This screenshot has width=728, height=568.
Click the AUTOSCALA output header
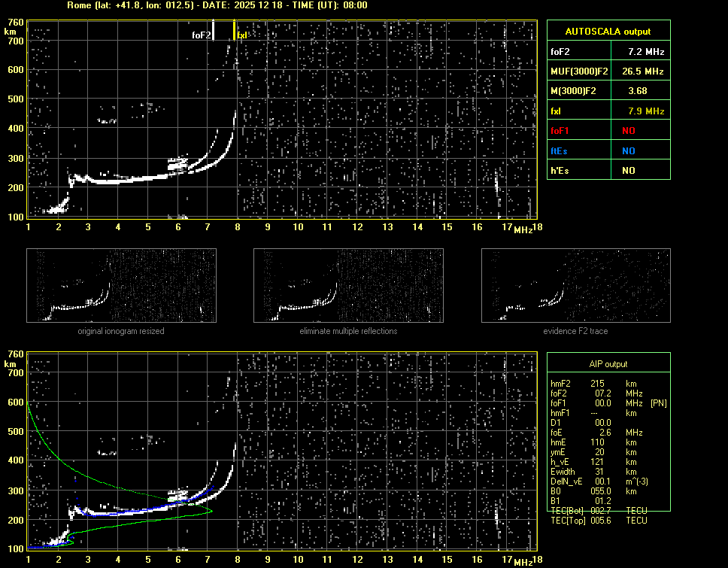click(x=608, y=32)
